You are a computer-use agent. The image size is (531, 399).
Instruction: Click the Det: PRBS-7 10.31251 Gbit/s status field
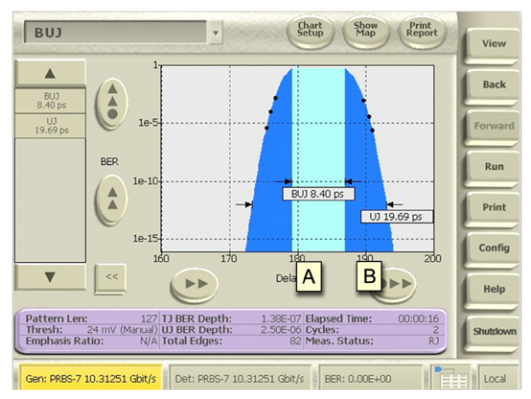click(240, 378)
